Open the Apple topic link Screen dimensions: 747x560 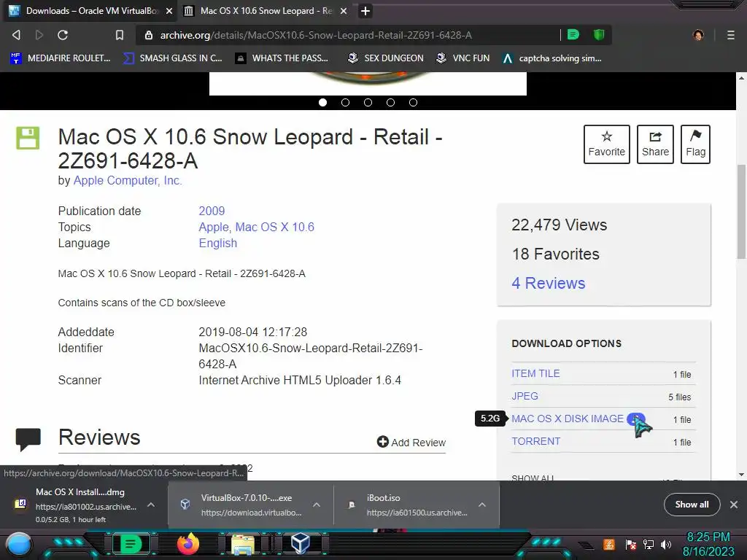point(214,227)
